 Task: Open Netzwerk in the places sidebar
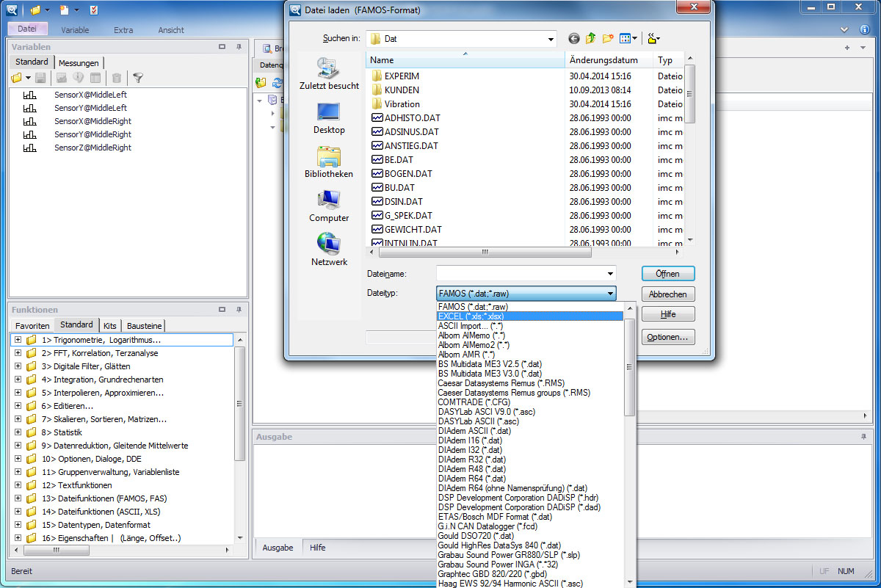tap(329, 250)
